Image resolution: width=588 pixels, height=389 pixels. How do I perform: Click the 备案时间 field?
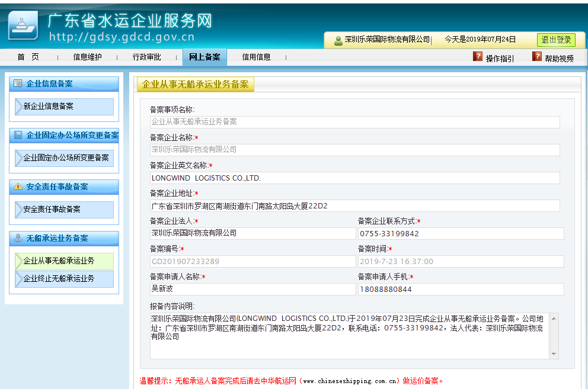pyautogui.click(x=461, y=261)
